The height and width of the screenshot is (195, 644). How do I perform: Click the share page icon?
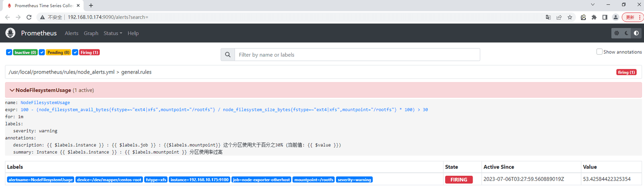(559, 17)
